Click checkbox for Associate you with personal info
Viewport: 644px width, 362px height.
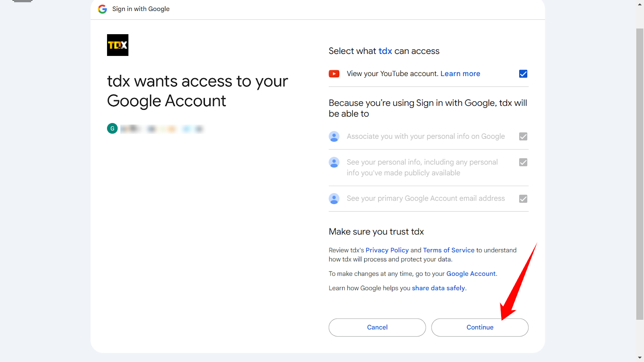(523, 136)
